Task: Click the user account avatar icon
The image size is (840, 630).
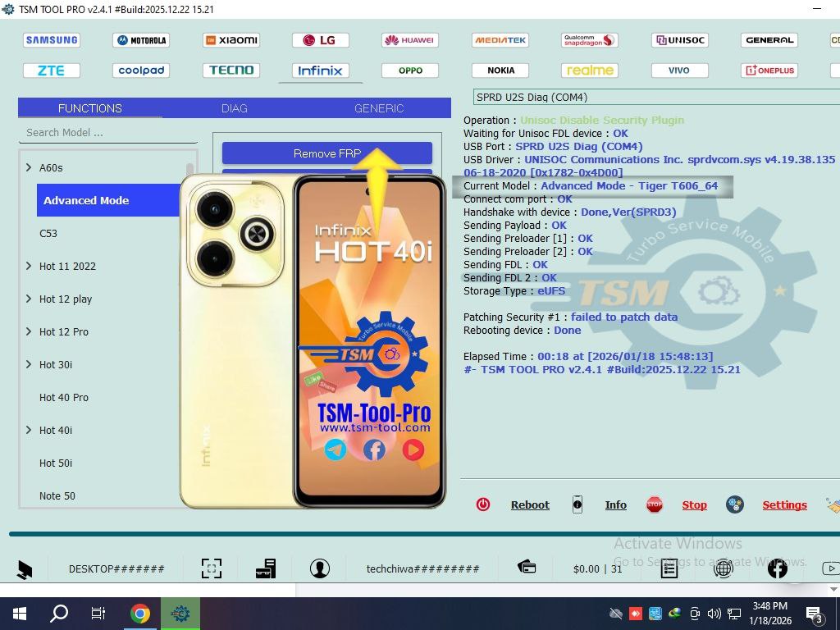Action: click(320, 568)
